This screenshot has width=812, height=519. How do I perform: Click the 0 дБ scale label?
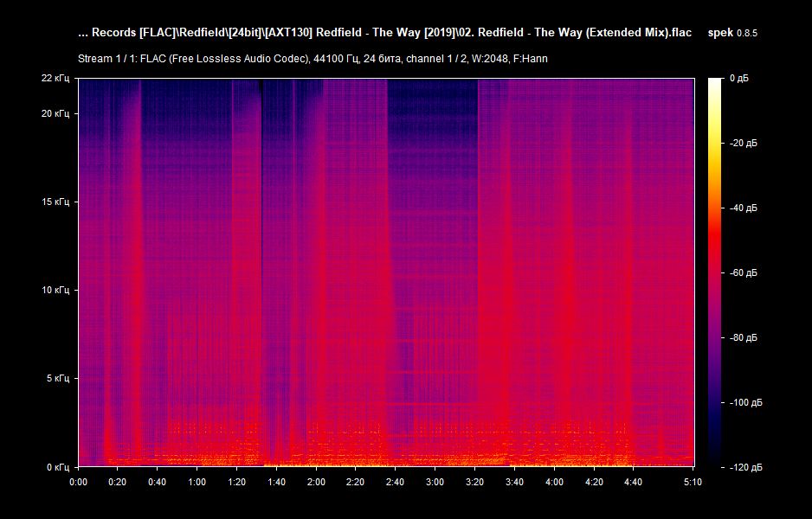pyautogui.click(x=740, y=78)
